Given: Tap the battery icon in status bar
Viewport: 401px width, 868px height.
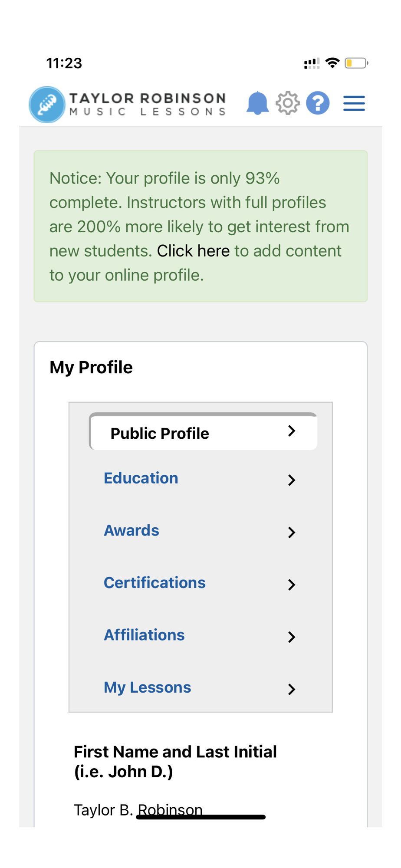Looking at the screenshot, I should 356,63.
